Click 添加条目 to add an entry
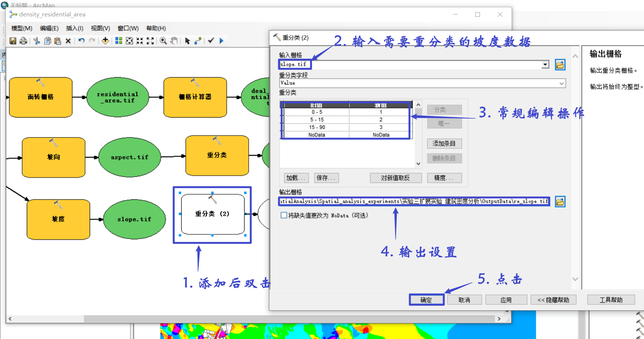644x339 pixels. tap(444, 144)
